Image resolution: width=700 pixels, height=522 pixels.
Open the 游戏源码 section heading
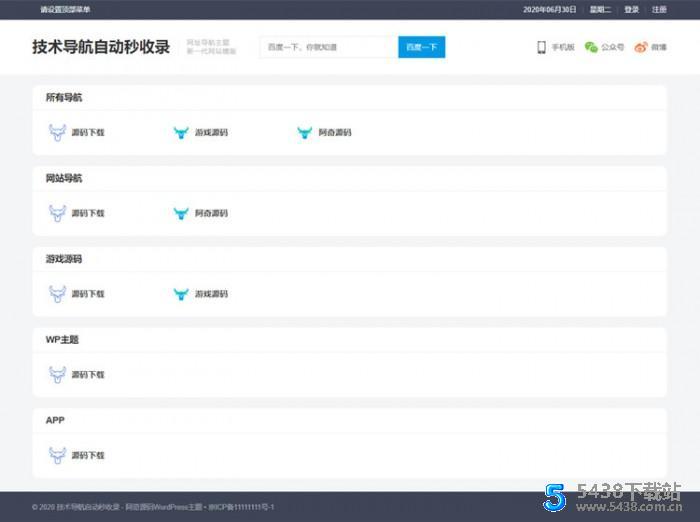[64, 259]
